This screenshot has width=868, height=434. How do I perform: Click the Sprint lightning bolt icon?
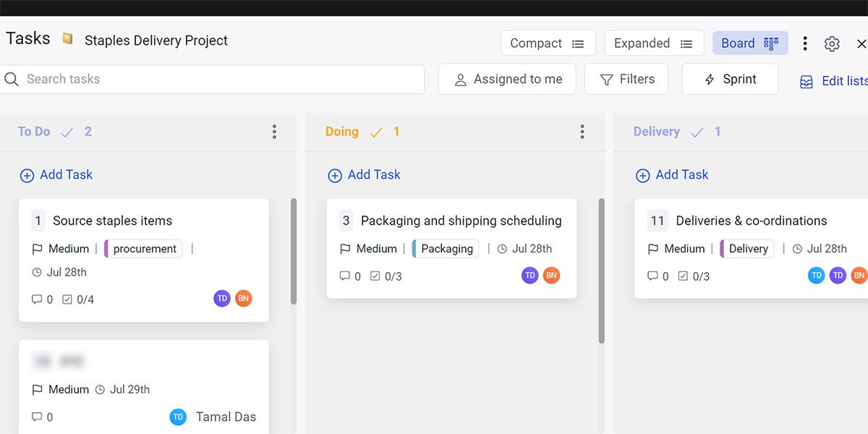710,78
